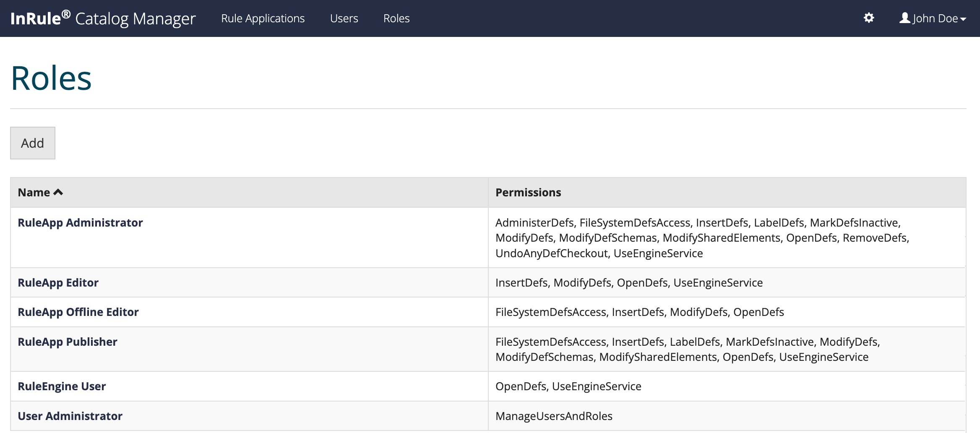Click the user profile silhouette icon
Viewport: 980px width, 433px height.
click(904, 18)
